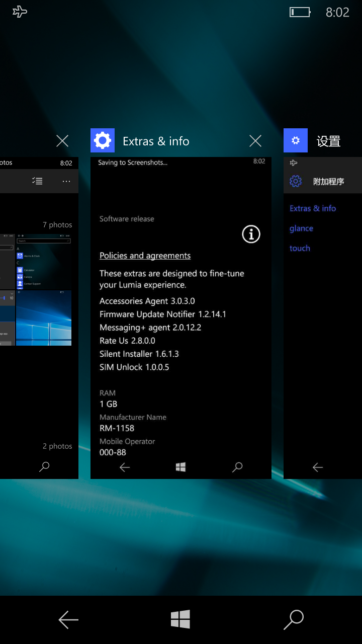Tap the system Windows Start button

click(x=180, y=619)
